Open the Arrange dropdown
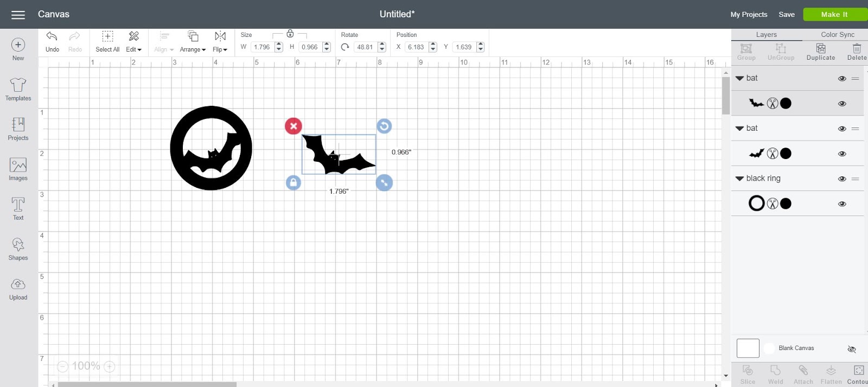Screen dimensions: 868x387 193,41
